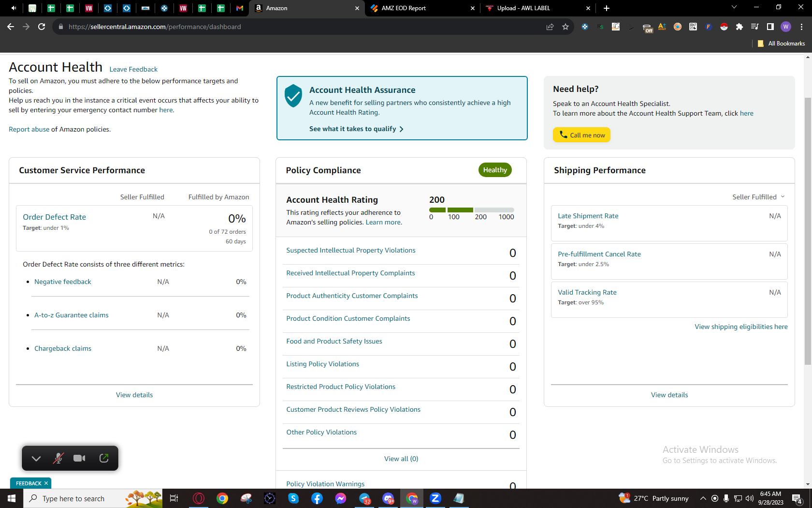Click View all (0) policy violations
The width and height of the screenshot is (812, 508).
(401, 459)
